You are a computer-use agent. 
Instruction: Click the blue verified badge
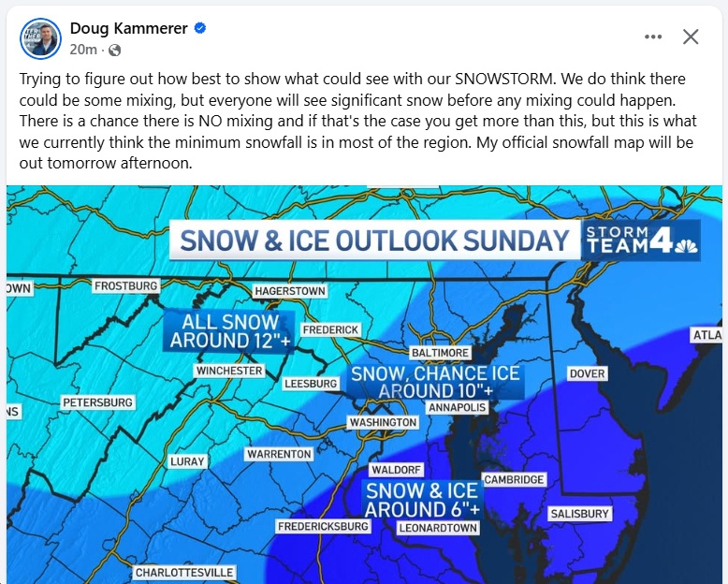[x=200, y=28]
